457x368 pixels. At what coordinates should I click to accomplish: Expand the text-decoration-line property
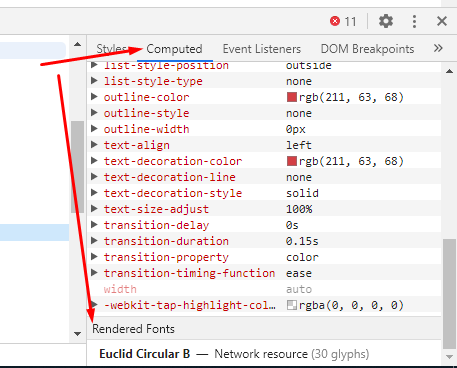click(94, 177)
